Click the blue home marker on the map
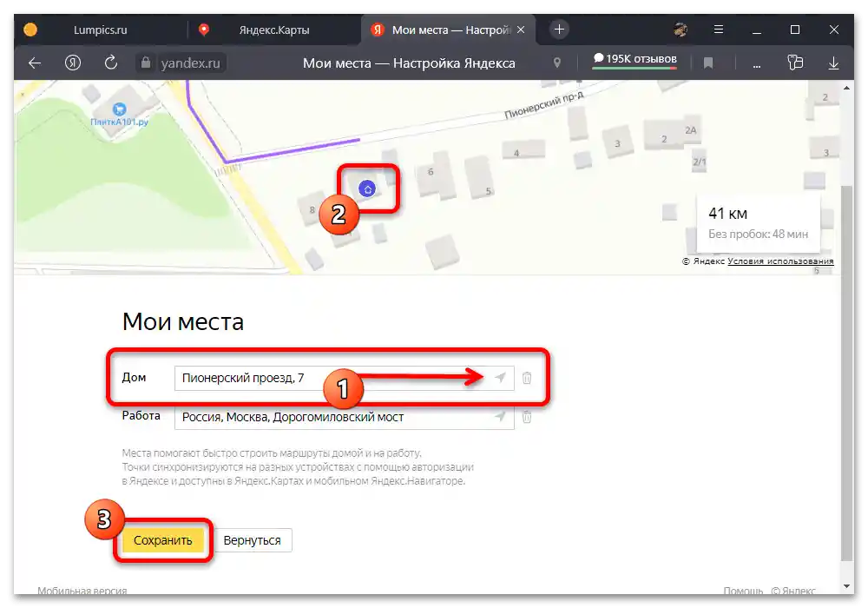 [367, 188]
